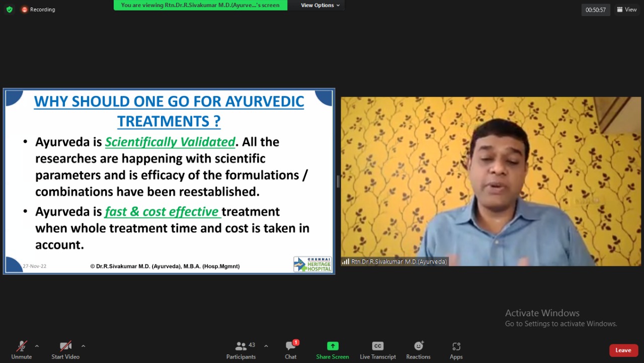644x363 pixels.
Task: Click the shared slide presentation area
Action: coord(169,181)
